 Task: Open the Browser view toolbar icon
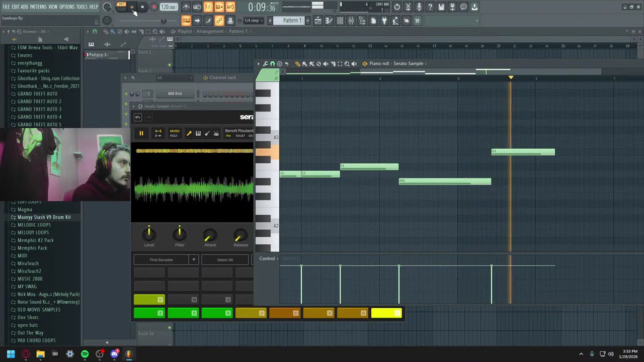point(362,21)
